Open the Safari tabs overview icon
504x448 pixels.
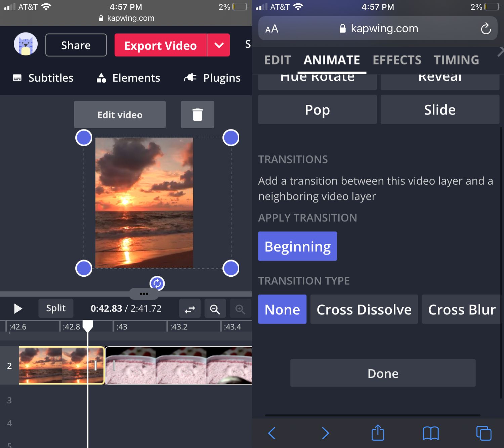click(484, 433)
